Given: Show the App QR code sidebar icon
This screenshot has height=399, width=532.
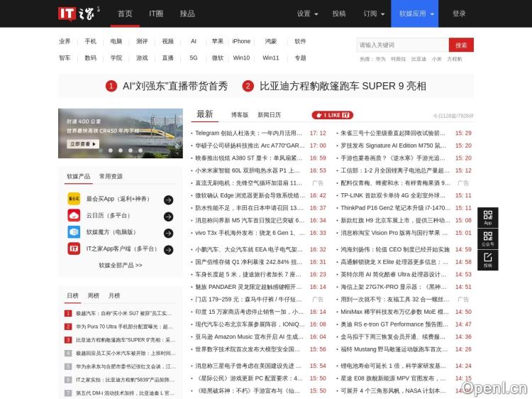Looking at the screenshot, I should pyautogui.click(x=488, y=217).
